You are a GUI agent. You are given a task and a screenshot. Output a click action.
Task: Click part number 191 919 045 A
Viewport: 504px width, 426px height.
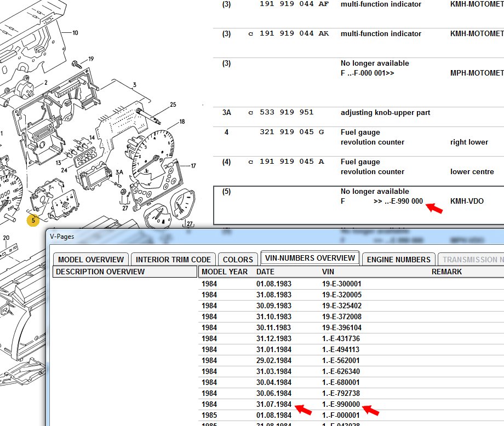pos(292,162)
